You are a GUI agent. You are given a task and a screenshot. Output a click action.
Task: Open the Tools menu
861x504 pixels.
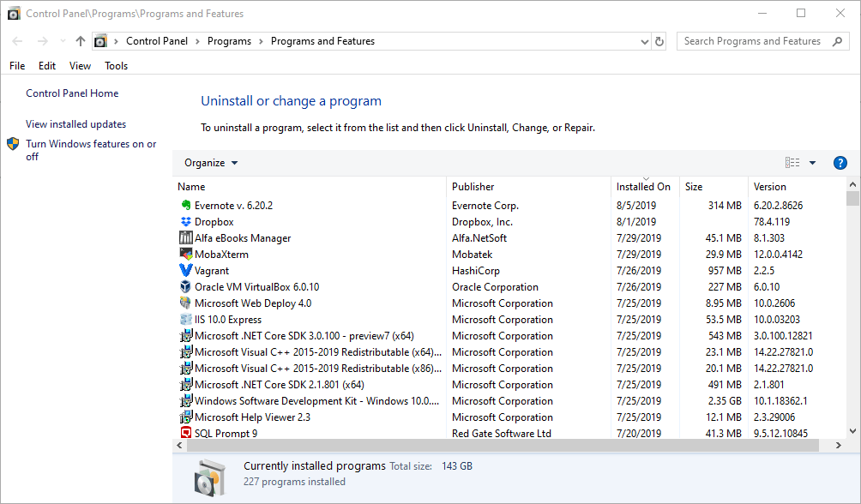pos(117,66)
